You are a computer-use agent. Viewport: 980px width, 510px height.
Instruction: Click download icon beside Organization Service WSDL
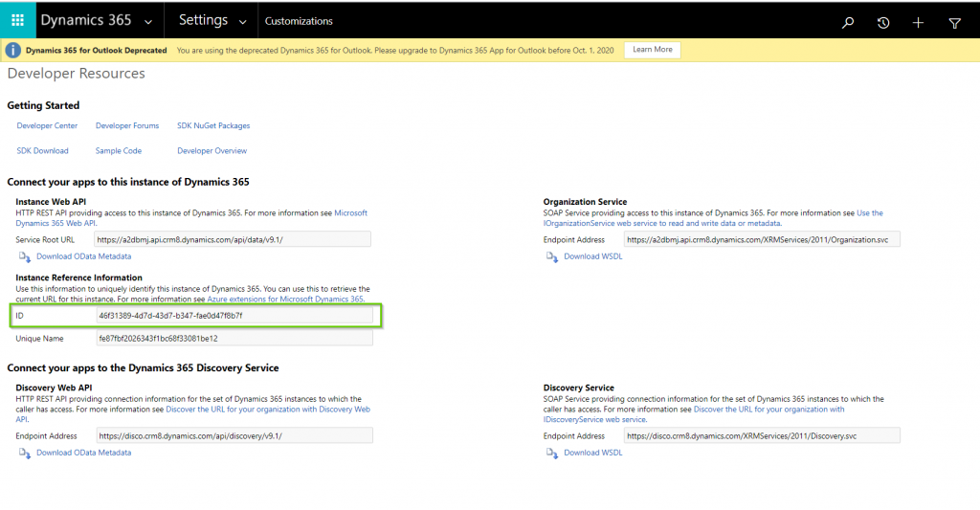(x=552, y=256)
